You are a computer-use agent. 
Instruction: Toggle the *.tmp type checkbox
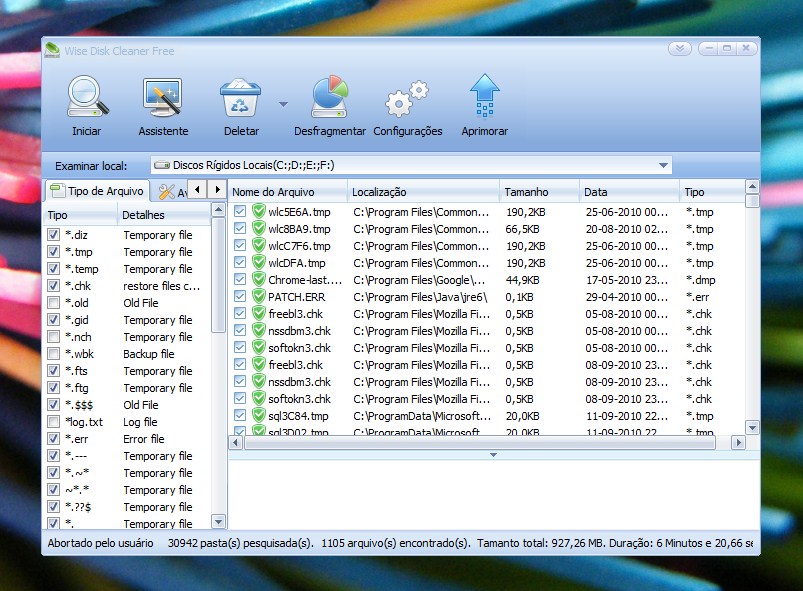(53, 251)
